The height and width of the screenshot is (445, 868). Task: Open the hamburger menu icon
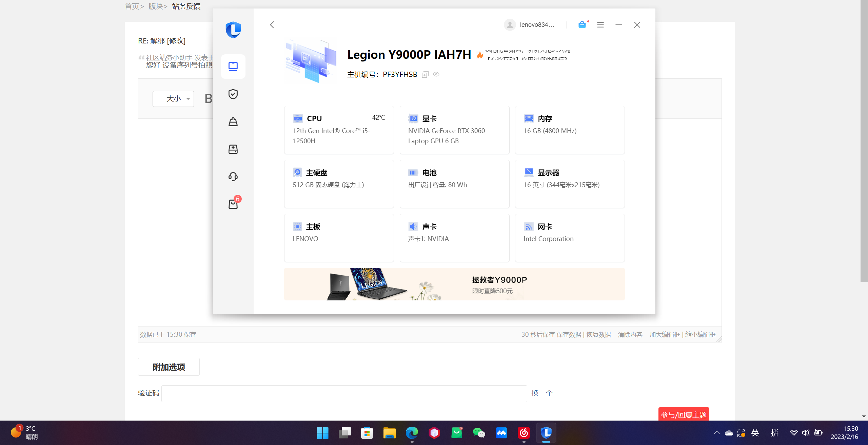(600, 25)
